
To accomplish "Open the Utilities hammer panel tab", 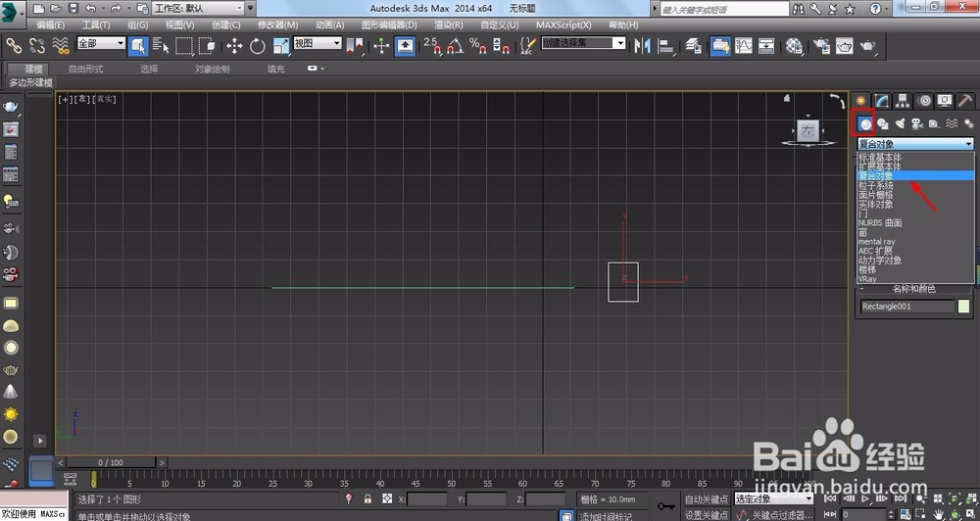I will coord(965,101).
